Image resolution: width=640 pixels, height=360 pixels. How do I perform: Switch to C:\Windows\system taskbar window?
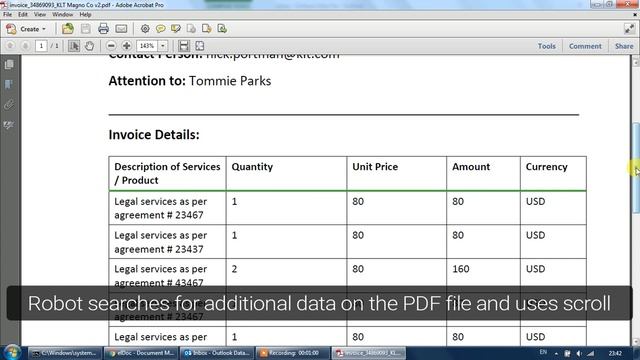click(64, 353)
